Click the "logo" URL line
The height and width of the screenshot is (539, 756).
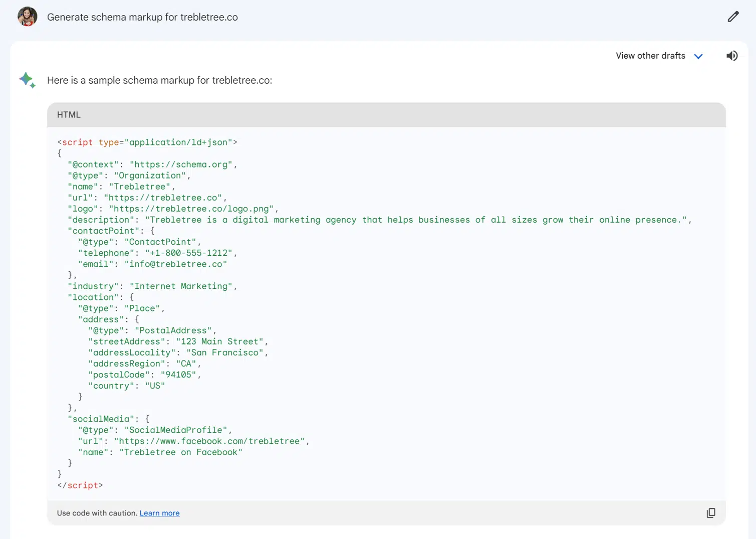[x=173, y=209]
